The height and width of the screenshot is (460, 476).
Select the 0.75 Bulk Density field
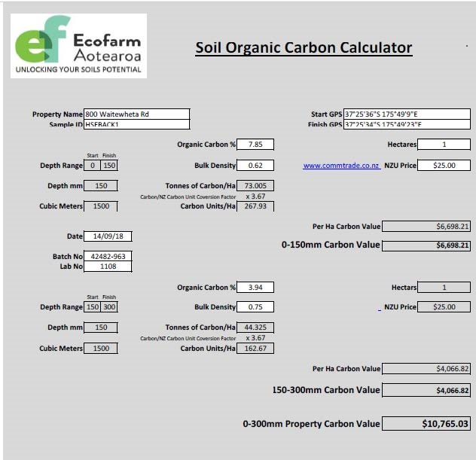(255, 307)
